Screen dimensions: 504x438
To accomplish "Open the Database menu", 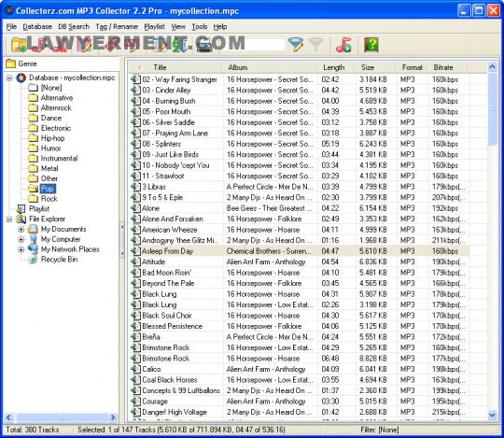I will (x=37, y=27).
